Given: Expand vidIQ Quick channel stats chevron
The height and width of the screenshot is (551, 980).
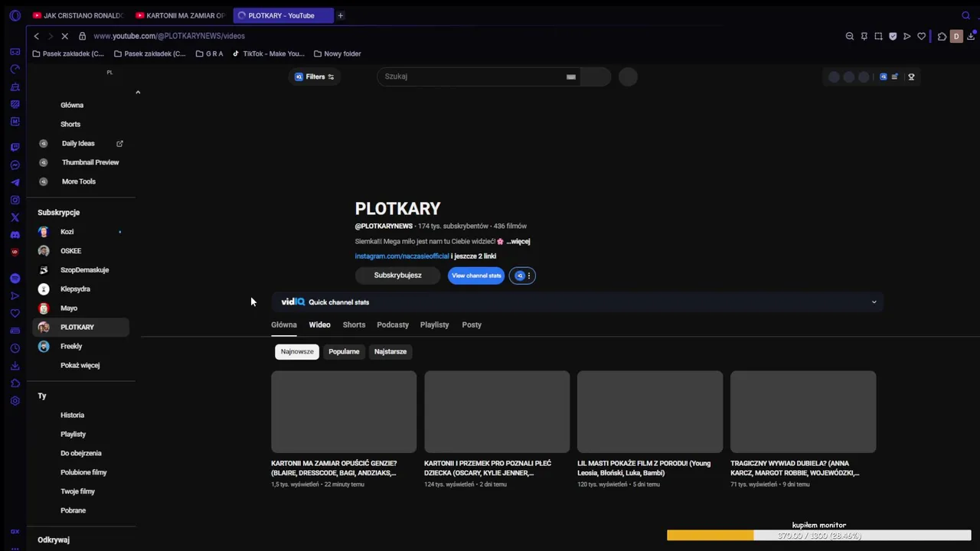Looking at the screenshot, I should tap(874, 302).
